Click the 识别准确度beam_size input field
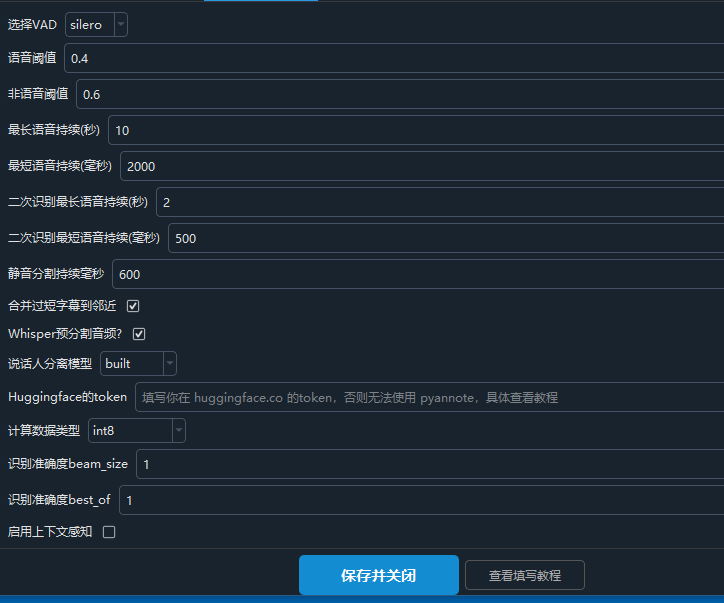Viewport: 724px width, 603px height. tap(430, 464)
